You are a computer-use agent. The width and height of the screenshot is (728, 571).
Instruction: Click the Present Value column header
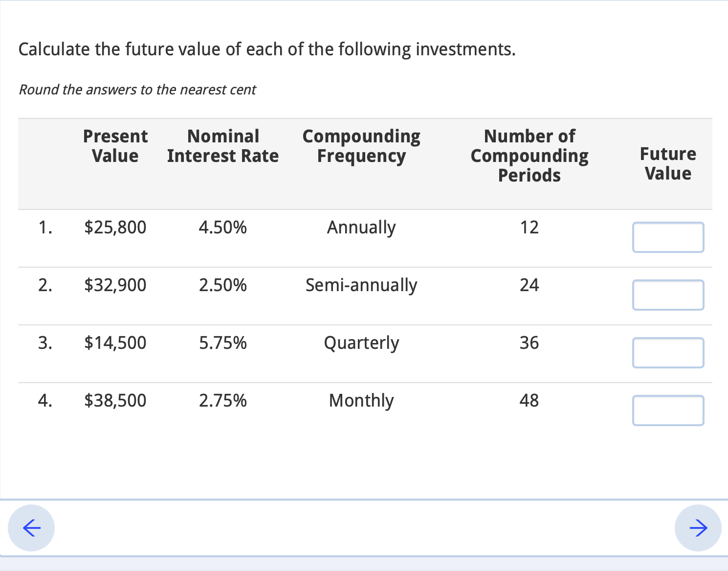[x=115, y=146]
